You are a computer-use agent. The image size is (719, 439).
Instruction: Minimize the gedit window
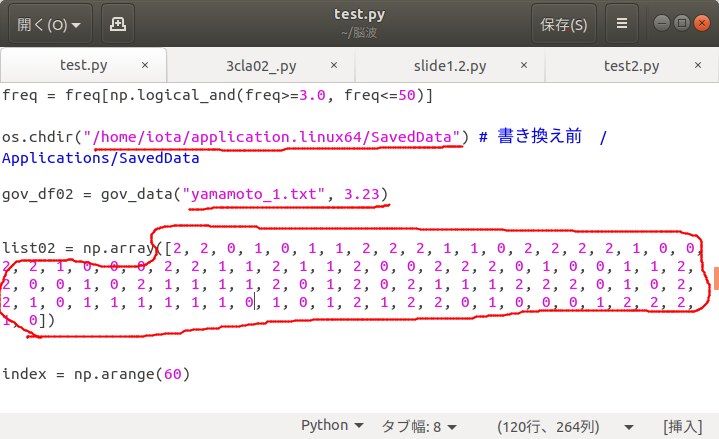[661, 22]
